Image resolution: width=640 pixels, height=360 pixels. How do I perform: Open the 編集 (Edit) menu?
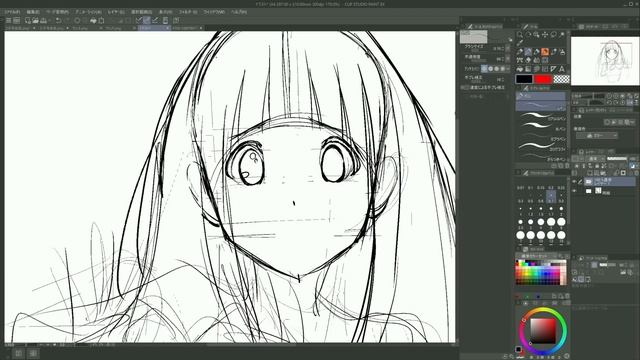pos(33,12)
